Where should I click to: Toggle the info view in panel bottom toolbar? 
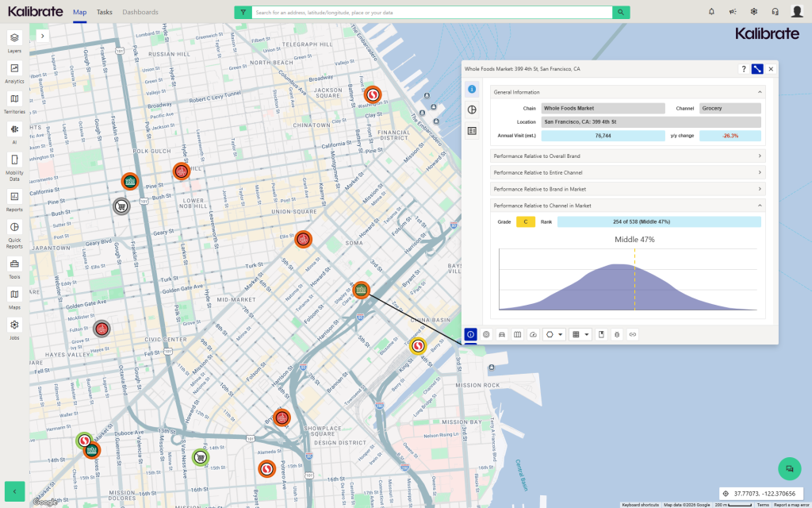pos(471,335)
